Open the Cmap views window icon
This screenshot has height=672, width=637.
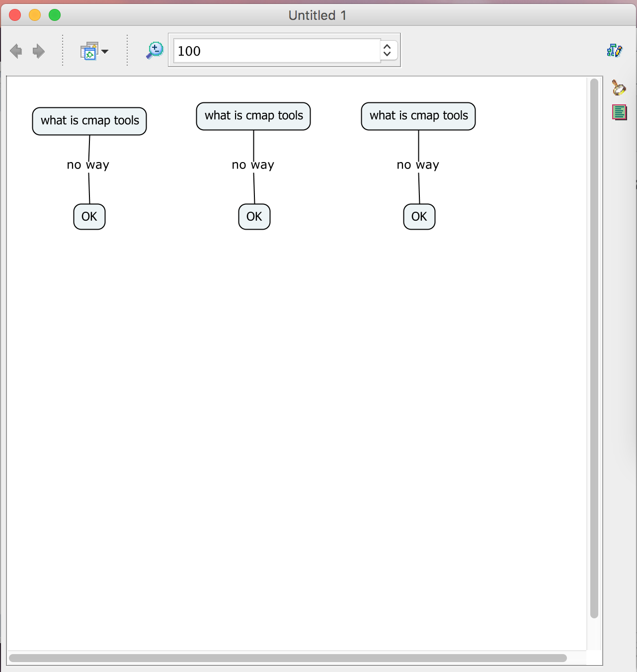[x=89, y=51]
